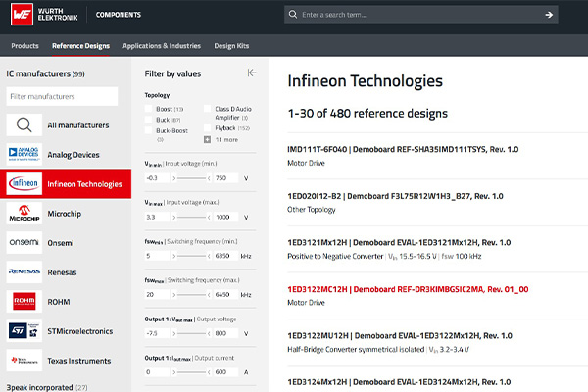Image resolution: width=588 pixels, height=392 pixels.
Task: Click the Analog Devices logo
Action: (24, 154)
